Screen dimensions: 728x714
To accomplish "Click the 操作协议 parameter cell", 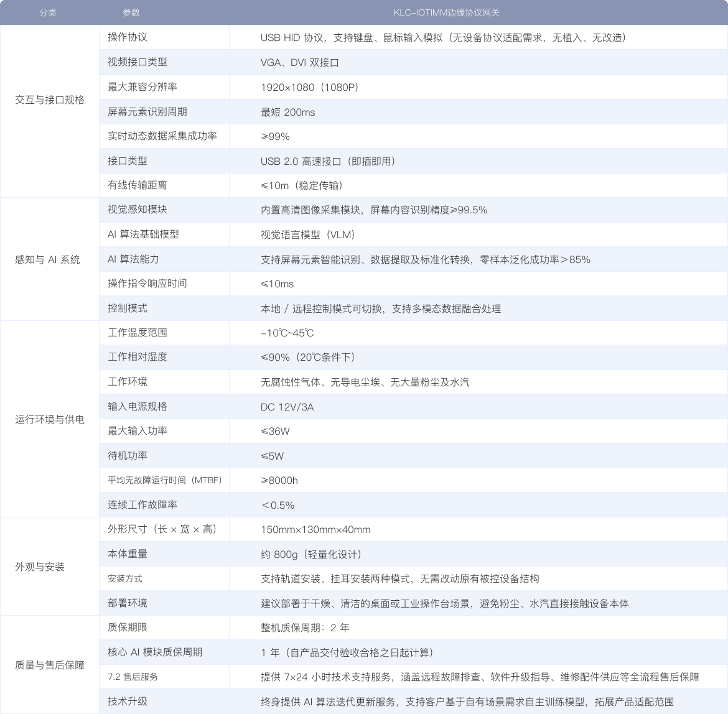I will (x=128, y=37).
